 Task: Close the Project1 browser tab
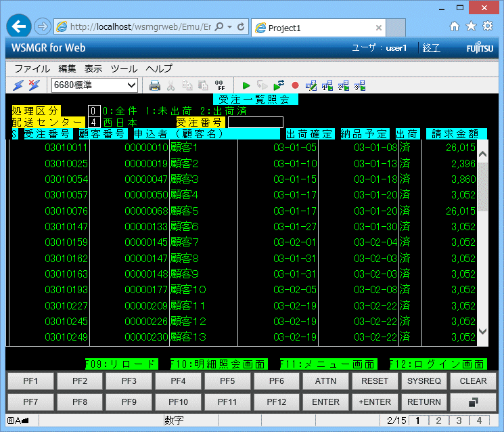(379, 28)
